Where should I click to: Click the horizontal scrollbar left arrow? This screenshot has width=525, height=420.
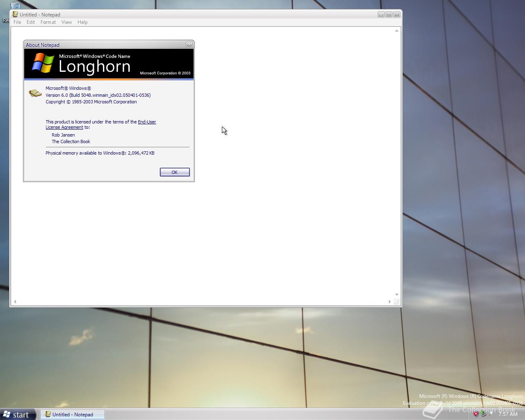(x=15, y=301)
